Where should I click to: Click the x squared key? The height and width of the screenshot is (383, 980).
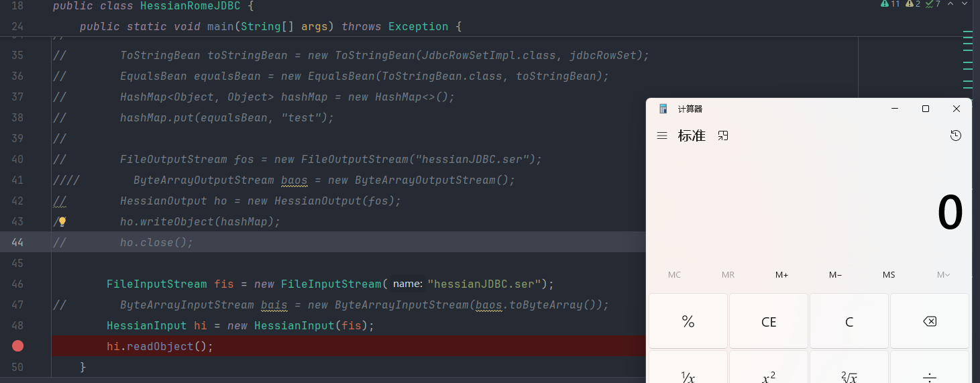click(x=769, y=368)
